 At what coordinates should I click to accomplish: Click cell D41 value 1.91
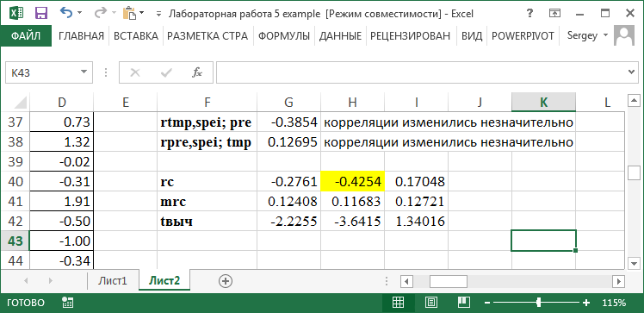62,202
